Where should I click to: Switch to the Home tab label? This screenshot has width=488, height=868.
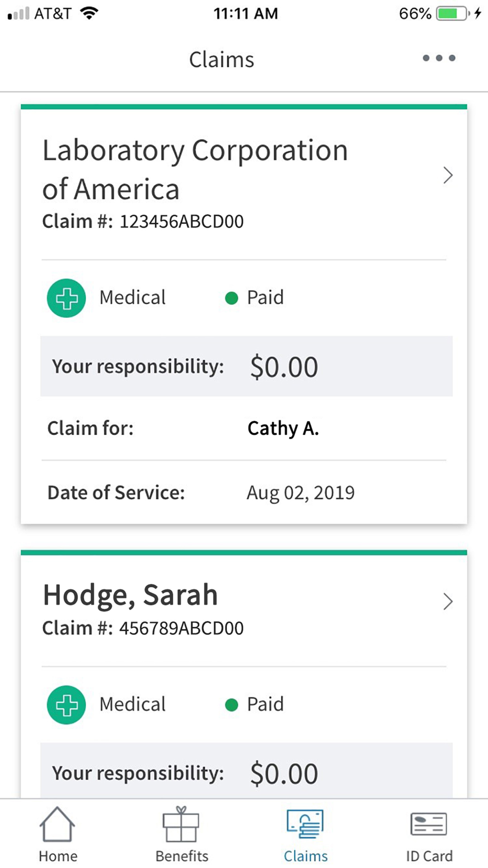58,856
